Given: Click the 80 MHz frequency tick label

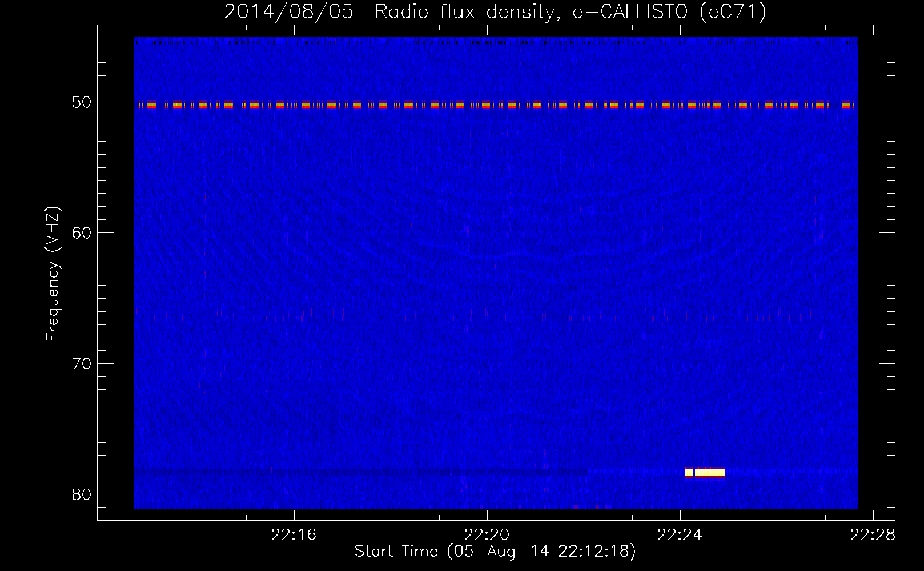Looking at the screenshot, I should 82,494.
